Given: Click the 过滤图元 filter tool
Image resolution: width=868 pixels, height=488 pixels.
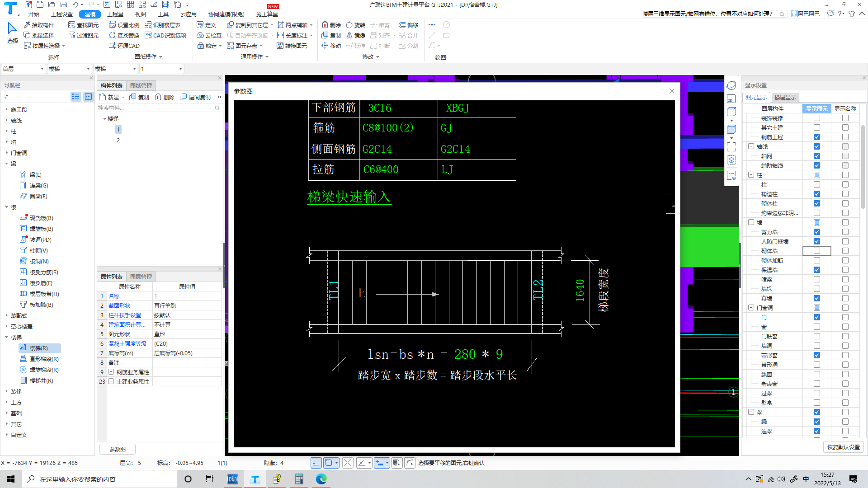Looking at the screenshot, I should point(83,35).
